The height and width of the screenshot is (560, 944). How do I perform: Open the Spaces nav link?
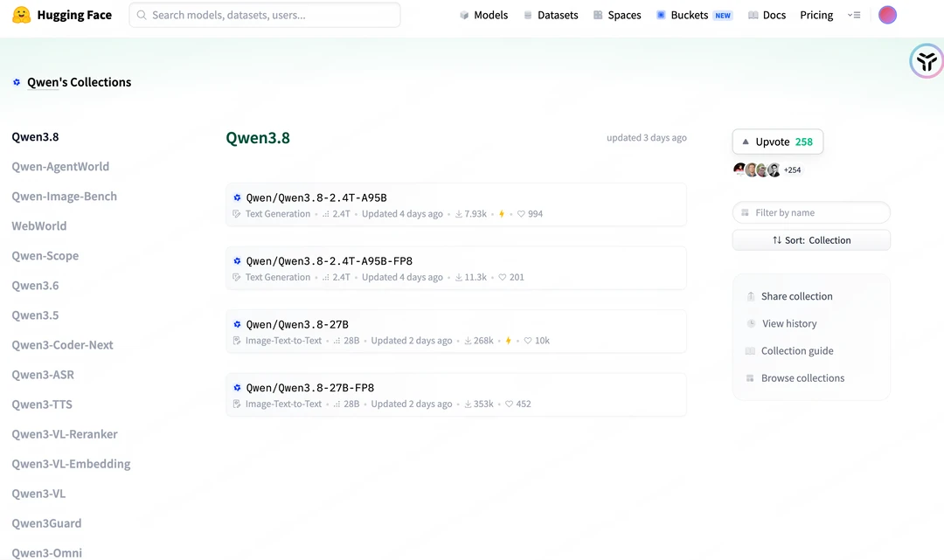617,15
